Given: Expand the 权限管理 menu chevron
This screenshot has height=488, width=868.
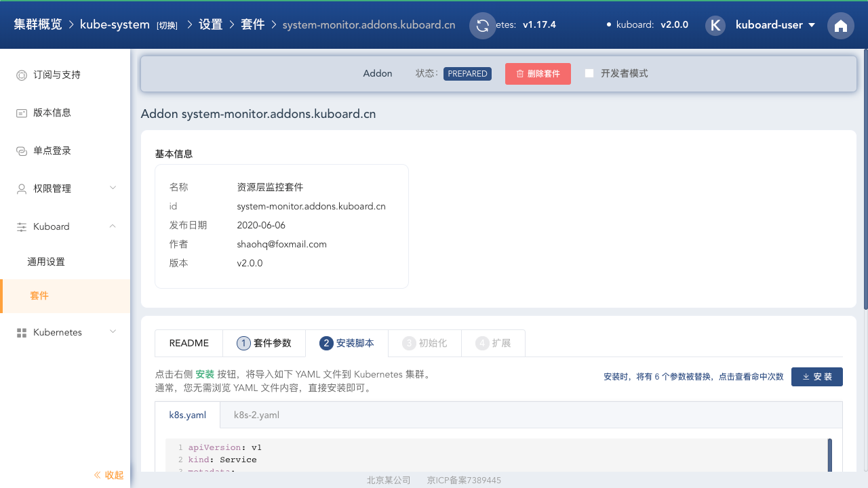Looking at the screenshot, I should [113, 188].
